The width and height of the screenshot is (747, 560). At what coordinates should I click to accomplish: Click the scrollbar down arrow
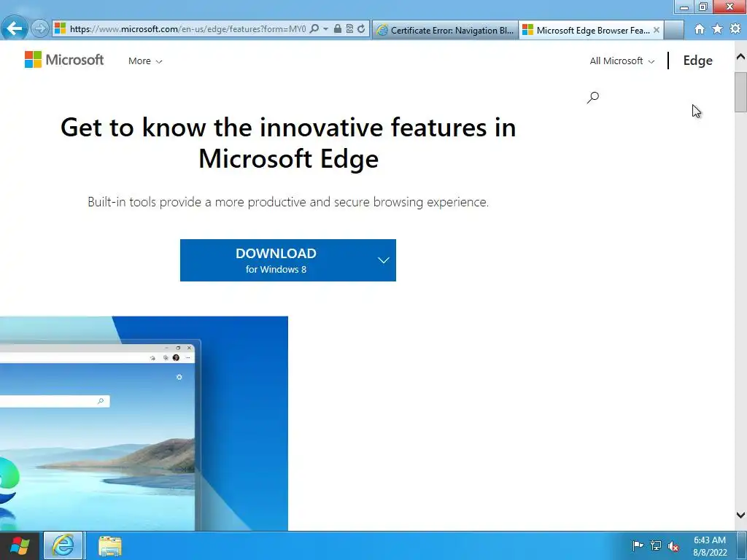tap(740, 515)
